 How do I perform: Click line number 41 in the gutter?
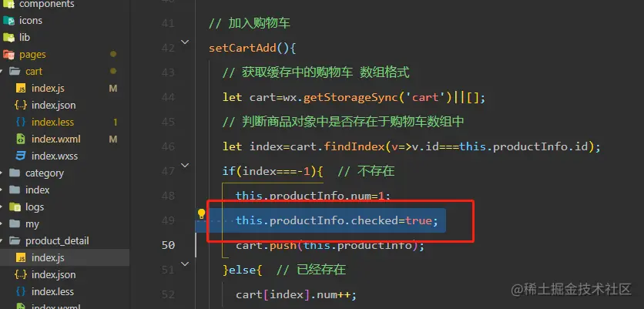tap(168, 23)
